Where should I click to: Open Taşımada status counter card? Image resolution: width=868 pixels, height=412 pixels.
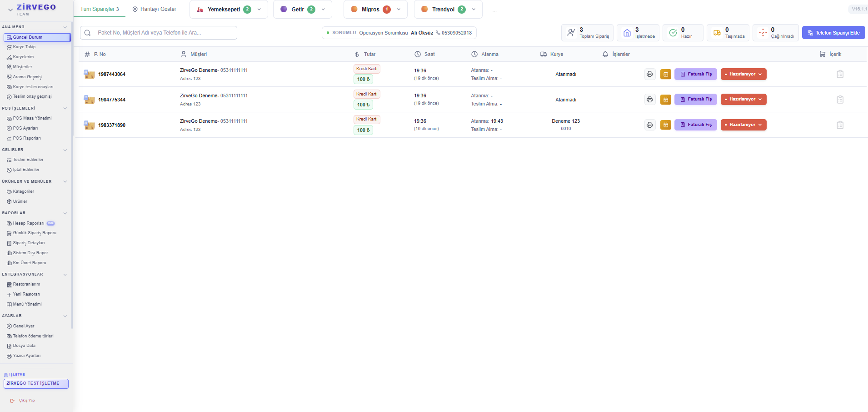coord(728,33)
